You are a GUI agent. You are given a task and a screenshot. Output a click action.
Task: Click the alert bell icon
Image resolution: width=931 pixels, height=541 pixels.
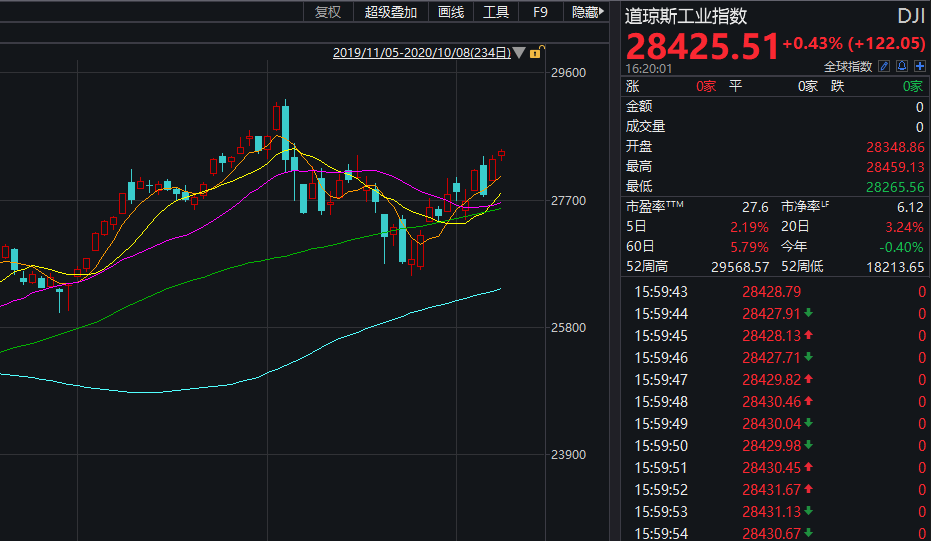coord(902,66)
